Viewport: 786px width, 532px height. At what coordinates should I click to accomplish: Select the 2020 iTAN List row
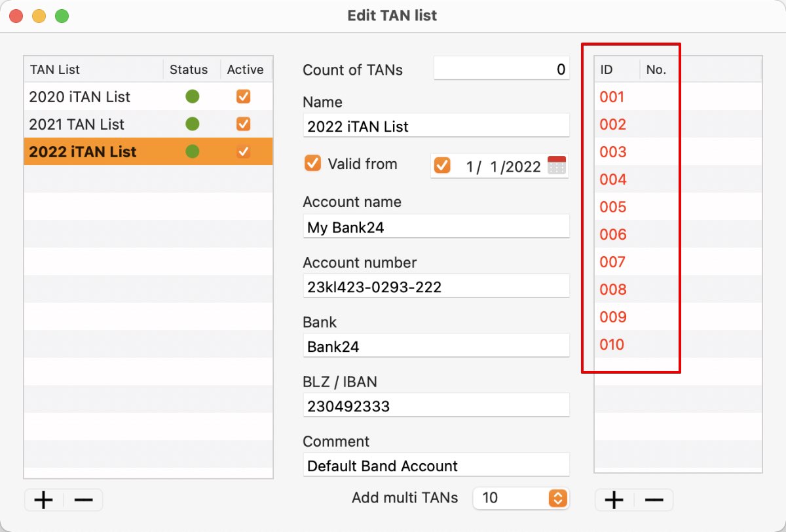pyautogui.click(x=149, y=96)
